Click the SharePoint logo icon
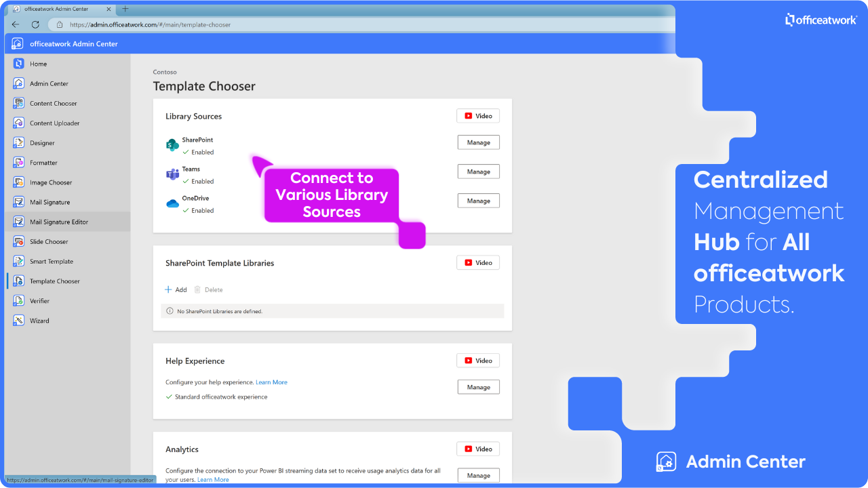Viewport: 868px width, 488px height. point(172,145)
